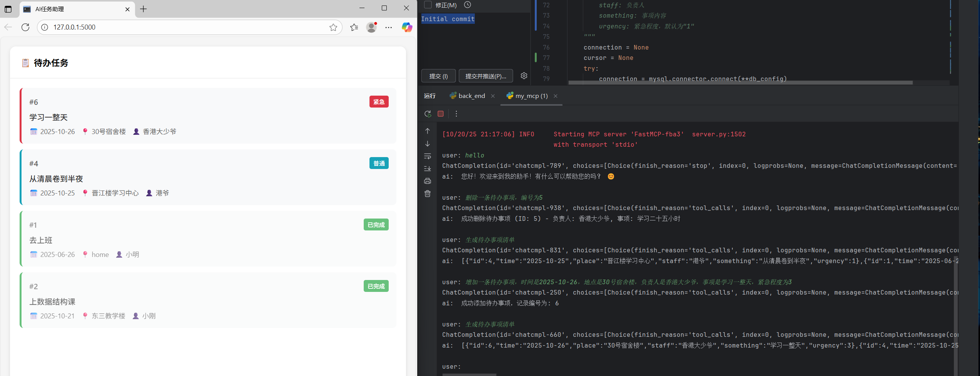Rerun my_mcp with the rerun icon
This screenshot has width=980, height=376.
(428, 114)
